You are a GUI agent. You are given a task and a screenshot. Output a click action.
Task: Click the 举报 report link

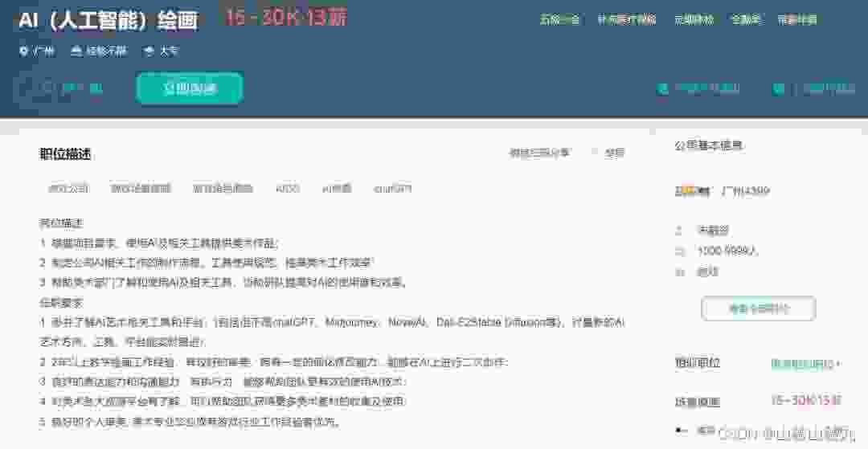tap(615, 153)
